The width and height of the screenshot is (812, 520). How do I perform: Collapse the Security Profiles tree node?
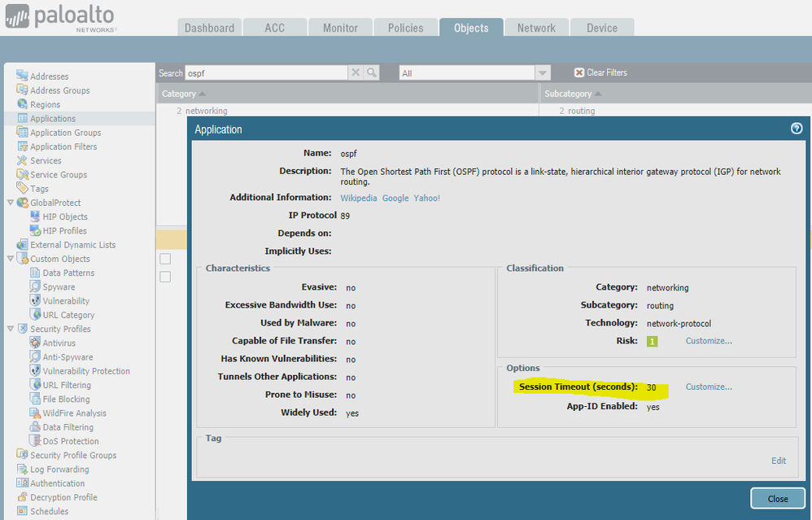pos(10,329)
